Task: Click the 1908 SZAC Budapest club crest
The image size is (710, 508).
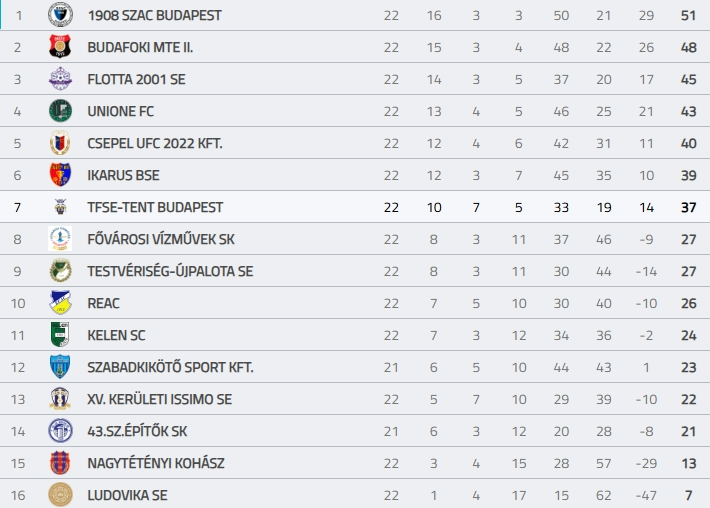Action: click(60, 15)
